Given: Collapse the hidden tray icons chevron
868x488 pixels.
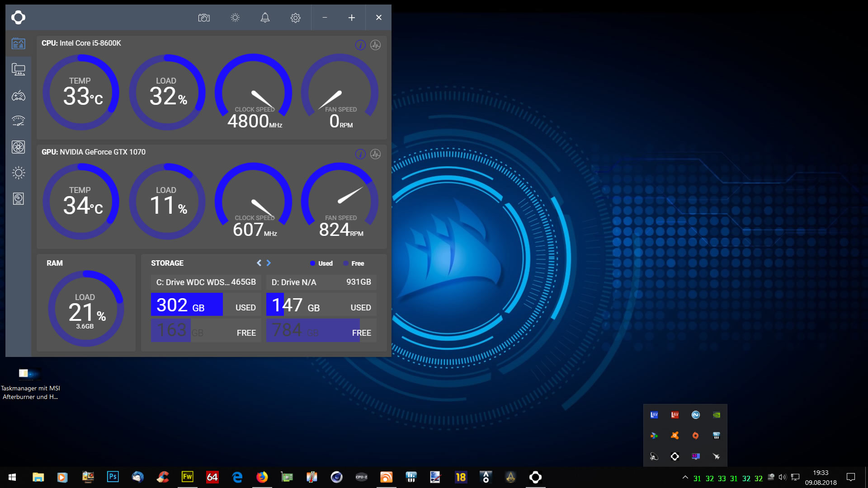Looking at the screenshot, I should (x=685, y=477).
